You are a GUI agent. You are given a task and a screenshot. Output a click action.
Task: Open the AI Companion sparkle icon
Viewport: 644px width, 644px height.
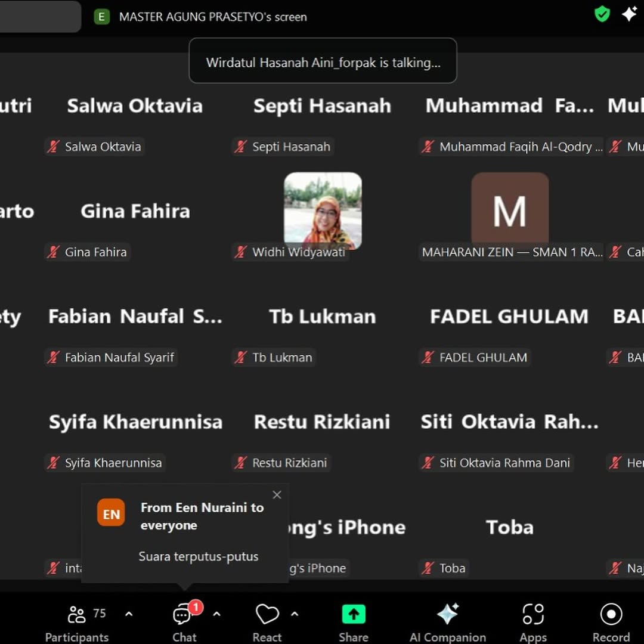(x=447, y=614)
